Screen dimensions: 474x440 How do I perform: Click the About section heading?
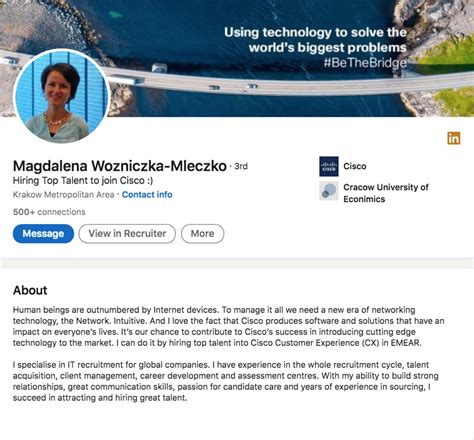[x=30, y=290]
